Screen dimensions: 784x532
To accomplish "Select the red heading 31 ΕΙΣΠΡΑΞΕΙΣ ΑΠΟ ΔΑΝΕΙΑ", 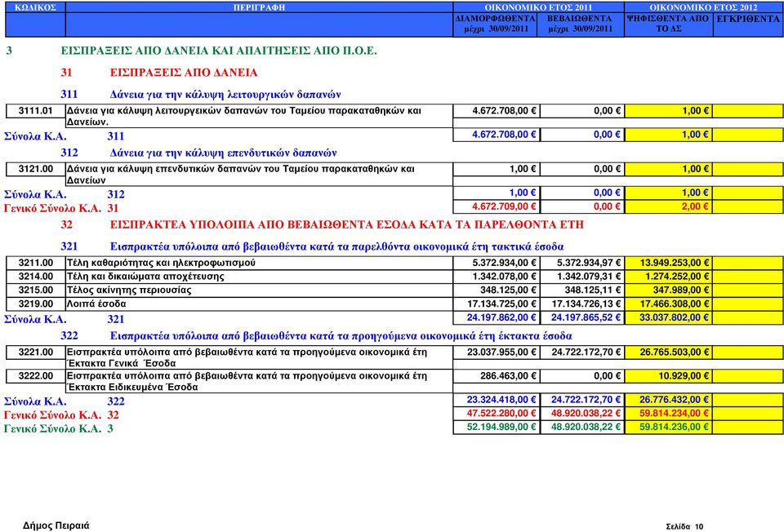I will (x=159, y=73).
